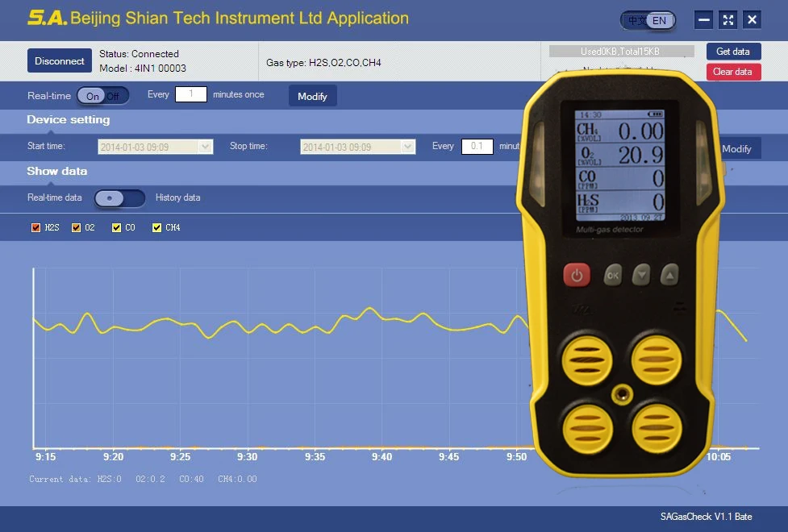788x532 pixels.
Task: Click the Current data readout text
Action: click(x=143, y=479)
